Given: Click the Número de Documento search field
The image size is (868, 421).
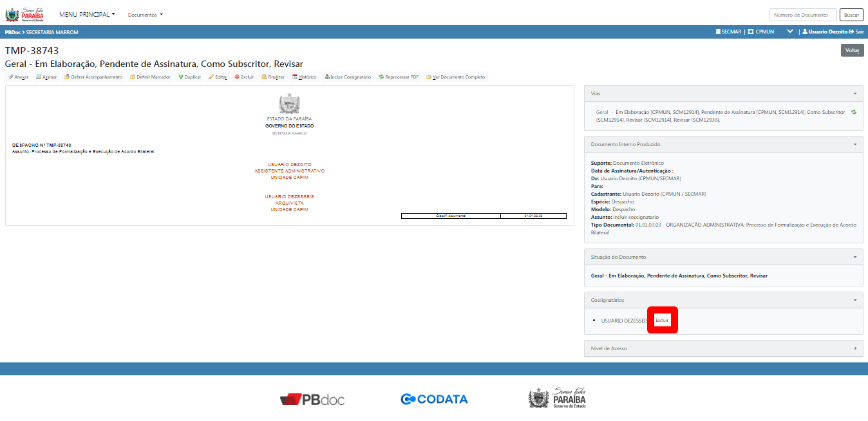Looking at the screenshot, I should (x=802, y=15).
